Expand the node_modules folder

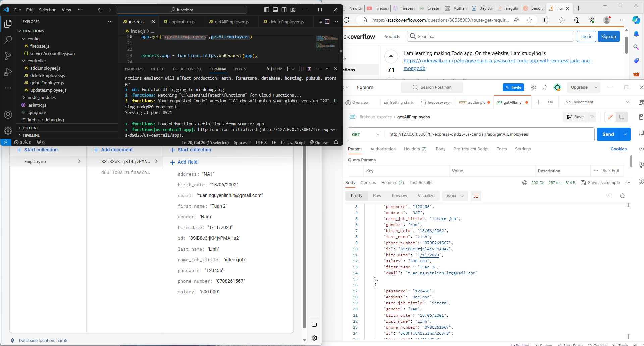pyautogui.click(x=41, y=97)
